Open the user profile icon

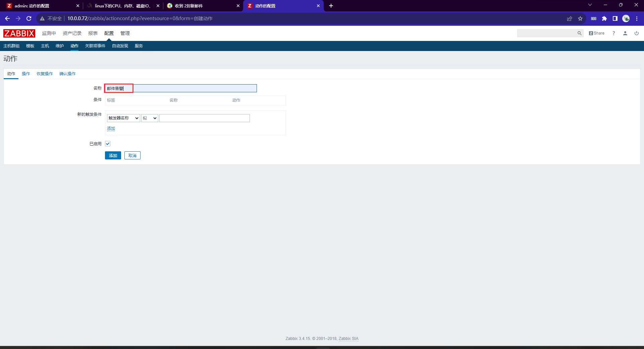(625, 33)
